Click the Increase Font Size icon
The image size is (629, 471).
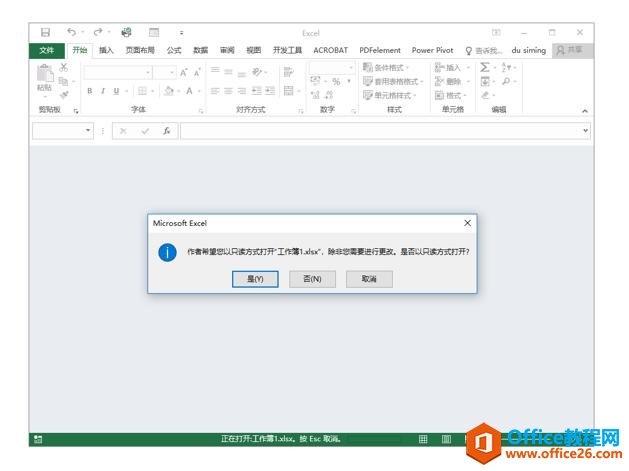183,73
